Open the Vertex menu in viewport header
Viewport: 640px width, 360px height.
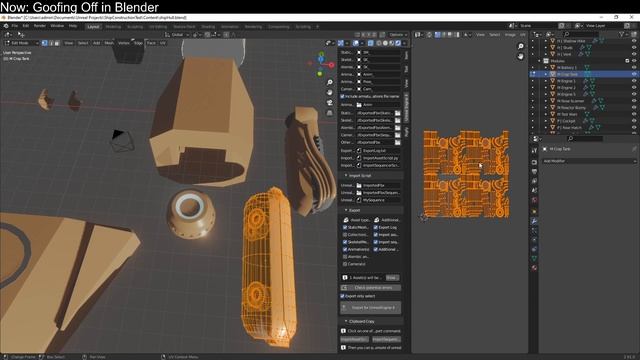coord(124,43)
